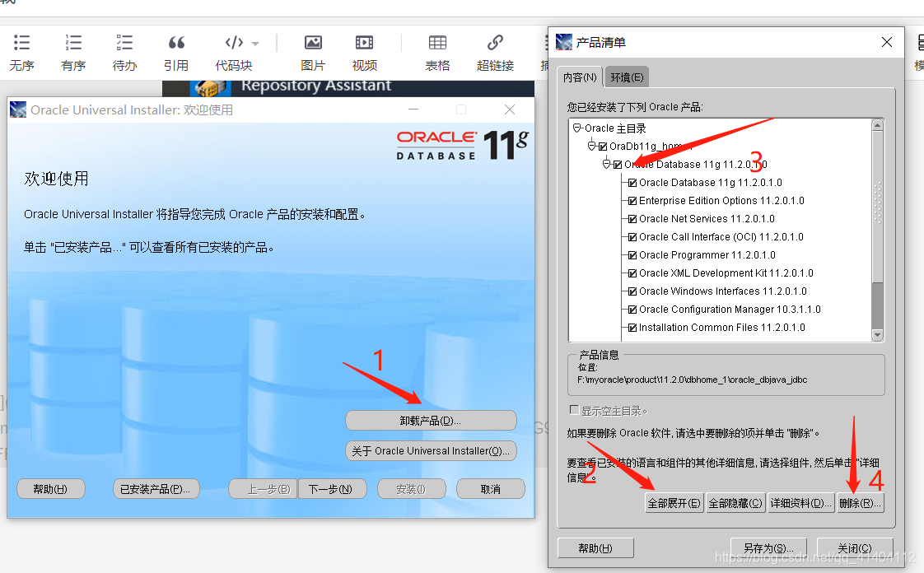The image size is (924, 573).
Task: Minimize the Oracle Universal Installer window
Action: pos(413,109)
